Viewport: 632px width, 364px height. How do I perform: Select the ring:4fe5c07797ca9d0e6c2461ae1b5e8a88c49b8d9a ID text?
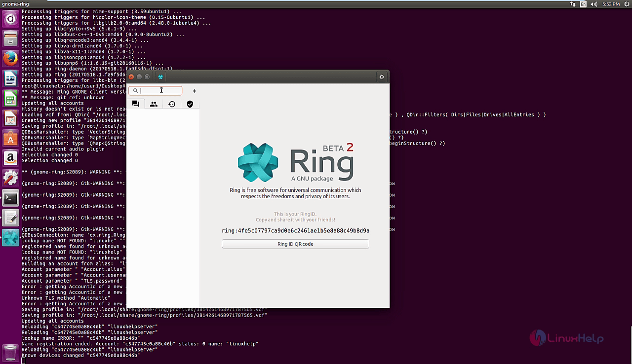coord(295,230)
